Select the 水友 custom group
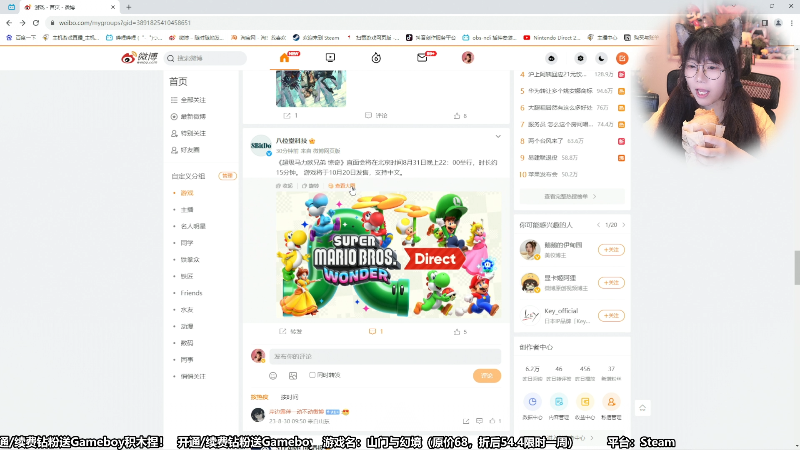800x450 pixels. 187,310
